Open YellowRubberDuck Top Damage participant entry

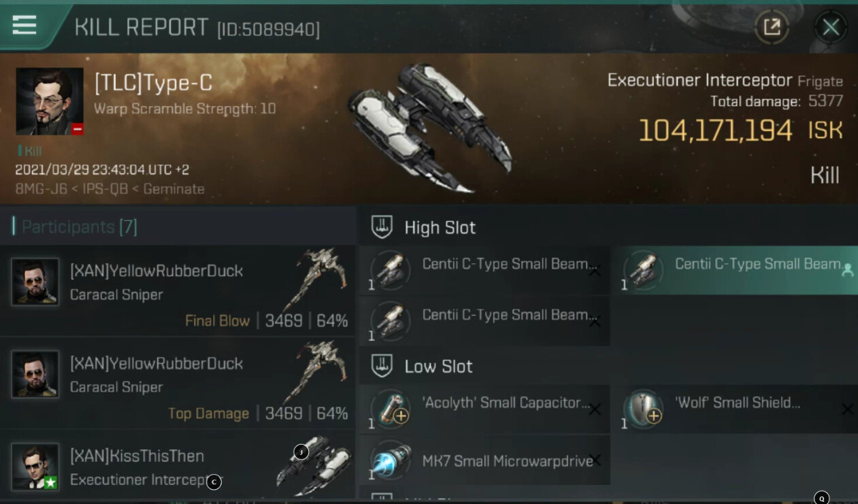pos(178,383)
